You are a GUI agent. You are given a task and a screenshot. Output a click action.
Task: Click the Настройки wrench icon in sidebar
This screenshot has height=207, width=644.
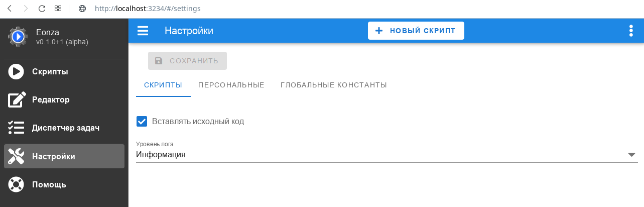pos(16,156)
